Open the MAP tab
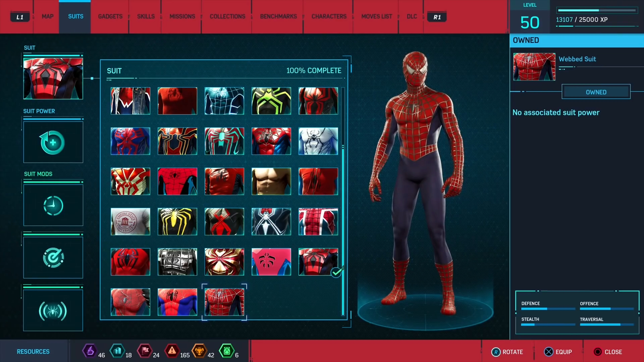 [x=47, y=16]
